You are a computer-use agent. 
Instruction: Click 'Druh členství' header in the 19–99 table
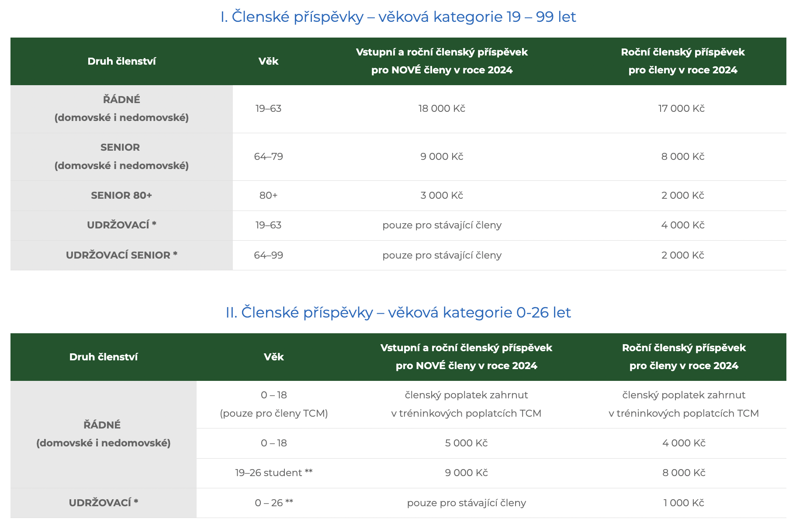click(x=121, y=61)
